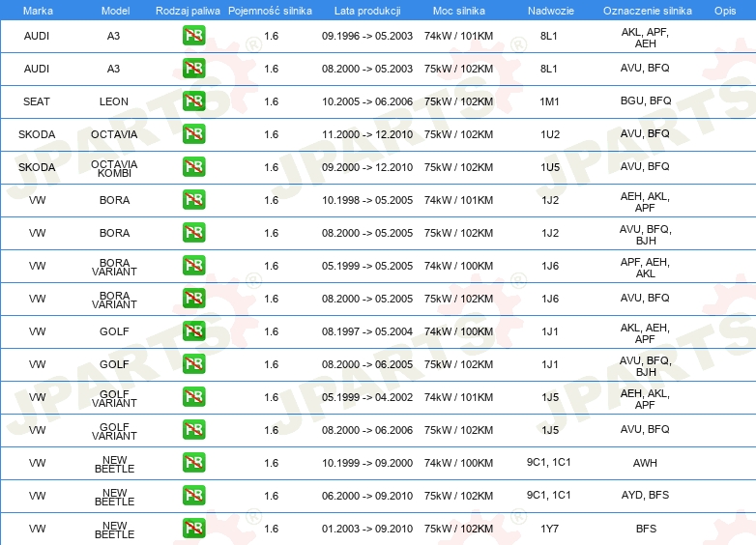Click body code 1M1

(x=550, y=101)
